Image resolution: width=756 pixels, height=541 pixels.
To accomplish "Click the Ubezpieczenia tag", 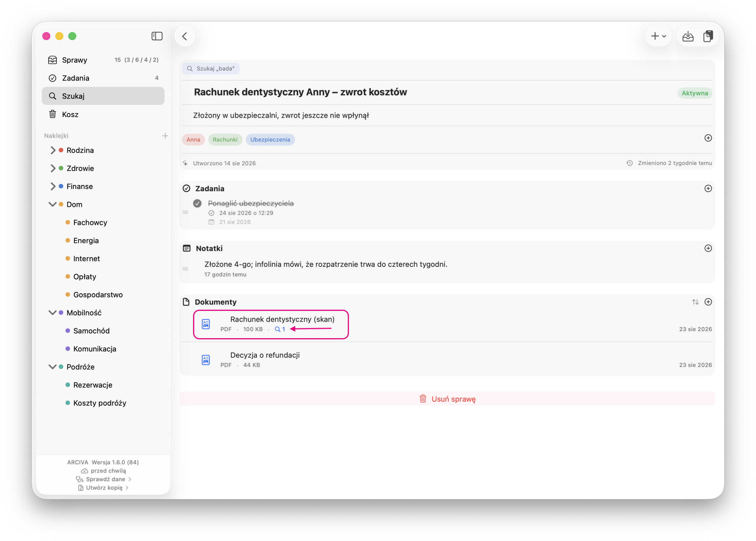I will pyautogui.click(x=270, y=140).
